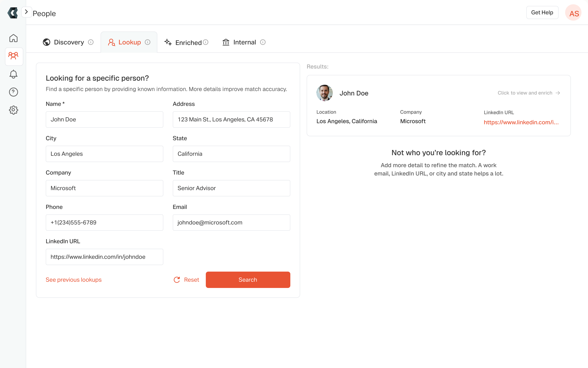Open settings gear icon in sidebar
The height and width of the screenshot is (368, 588).
coord(14,110)
